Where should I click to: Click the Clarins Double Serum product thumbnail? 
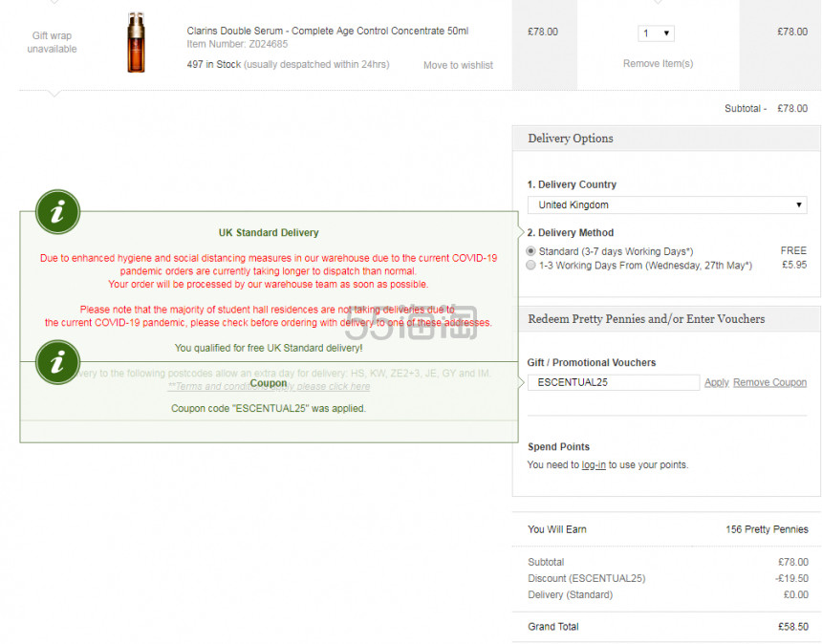click(136, 42)
